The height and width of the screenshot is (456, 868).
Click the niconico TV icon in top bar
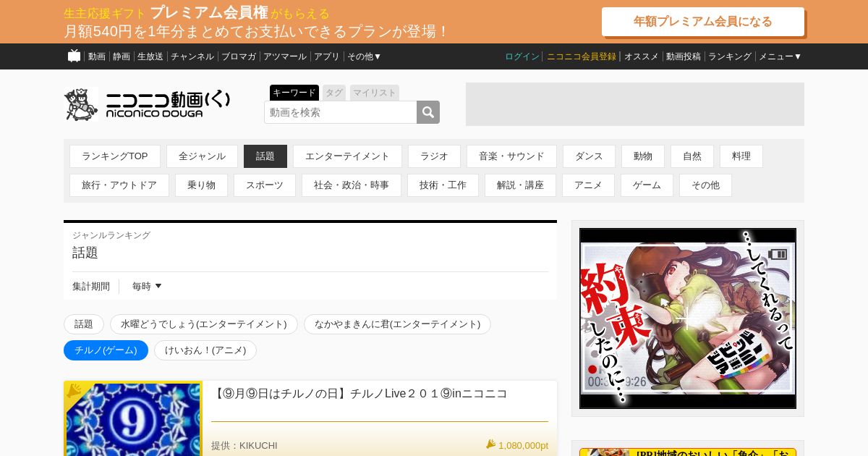(x=74, y=56)
